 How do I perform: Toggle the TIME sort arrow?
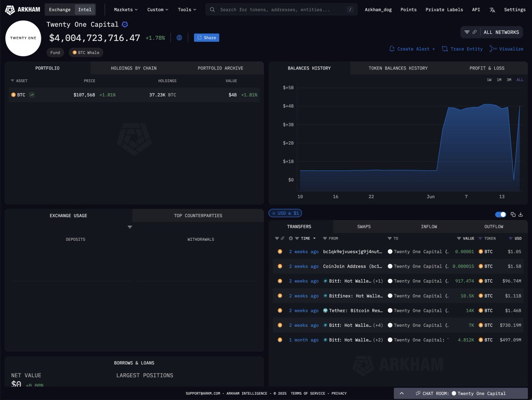coord(314,239)
